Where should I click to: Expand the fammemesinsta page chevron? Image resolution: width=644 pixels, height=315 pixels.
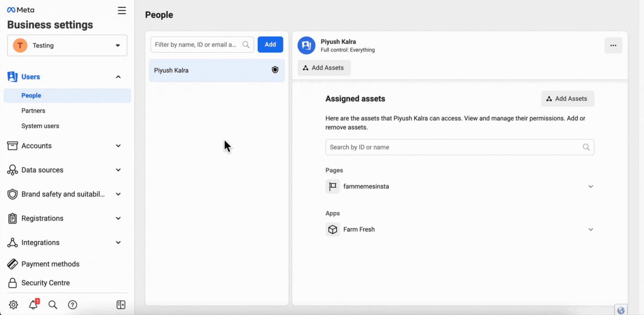coord(591,187)
